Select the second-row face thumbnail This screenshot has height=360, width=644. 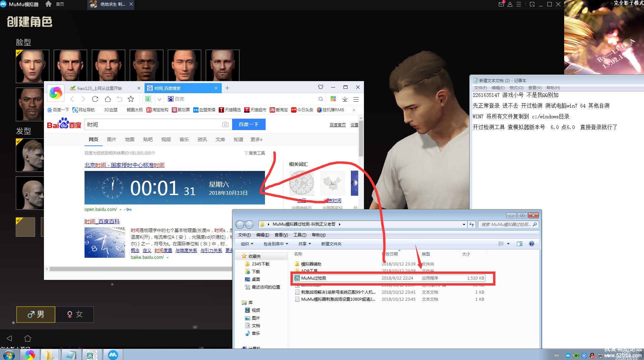click(30, 104)
